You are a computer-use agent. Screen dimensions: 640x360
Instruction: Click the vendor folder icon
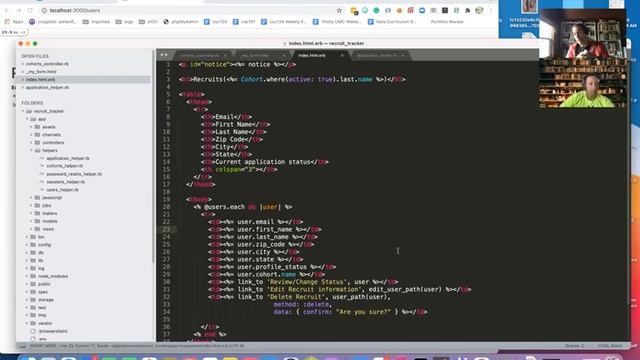tap(33, 323)
